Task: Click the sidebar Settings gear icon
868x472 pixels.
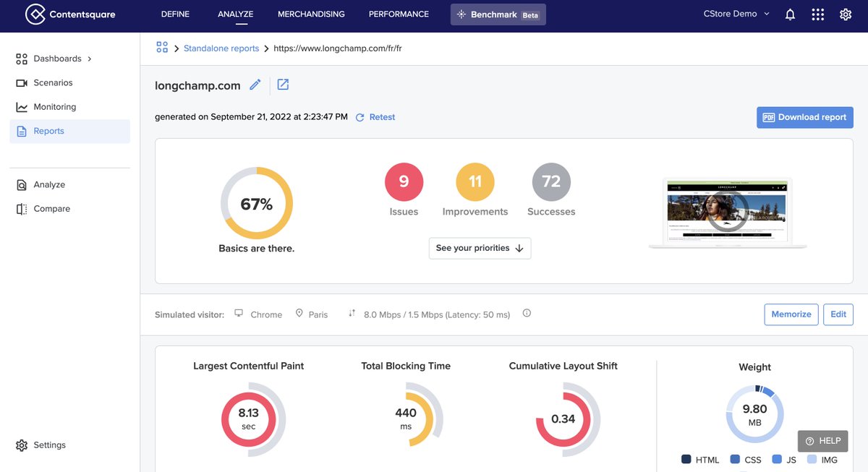Action: point(22,445)
